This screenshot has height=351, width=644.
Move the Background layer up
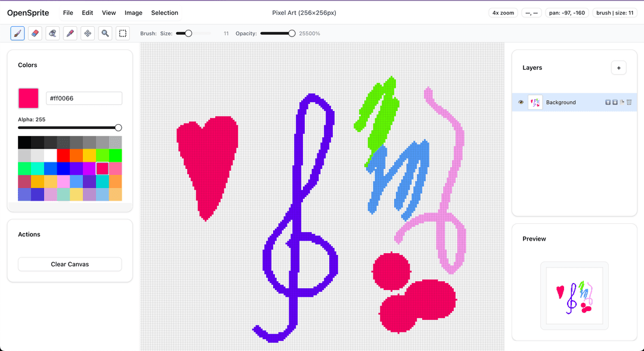pos(608,102)
